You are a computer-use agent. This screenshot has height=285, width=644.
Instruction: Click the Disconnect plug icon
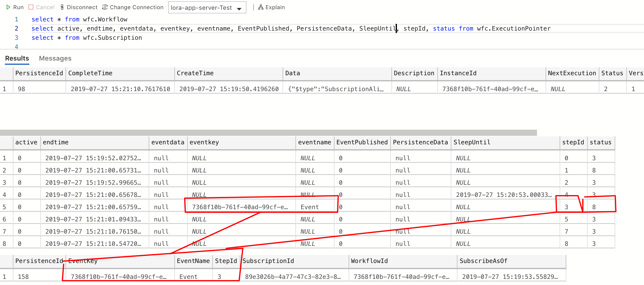pyautogui.click(x=62, y=7)
